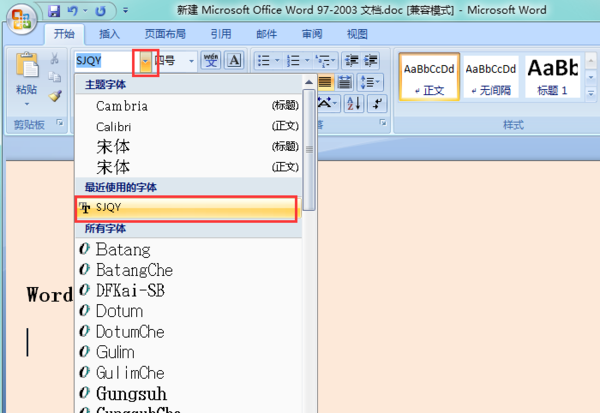
Task: Click the round Office button
Action: pyautogui.click(x=21, y=19)
